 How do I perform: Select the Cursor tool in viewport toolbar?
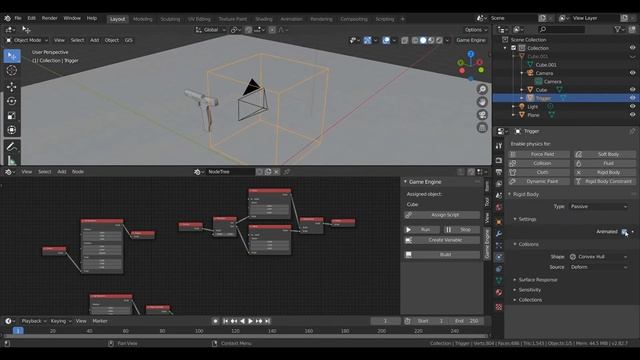11,70
